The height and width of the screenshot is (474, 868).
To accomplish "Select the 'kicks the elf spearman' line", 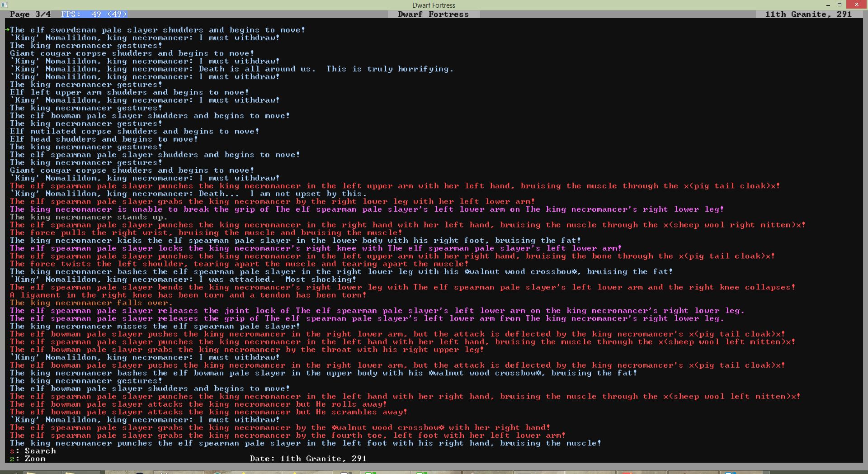I will pyautogui.click(x=296, y=241).
